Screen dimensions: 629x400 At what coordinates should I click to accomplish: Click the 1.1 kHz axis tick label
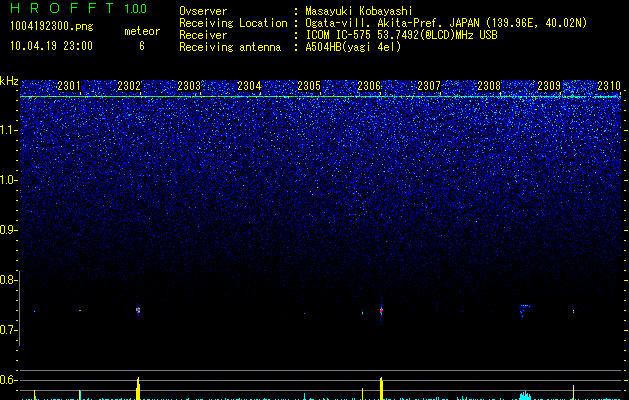[x=9, y=130]
